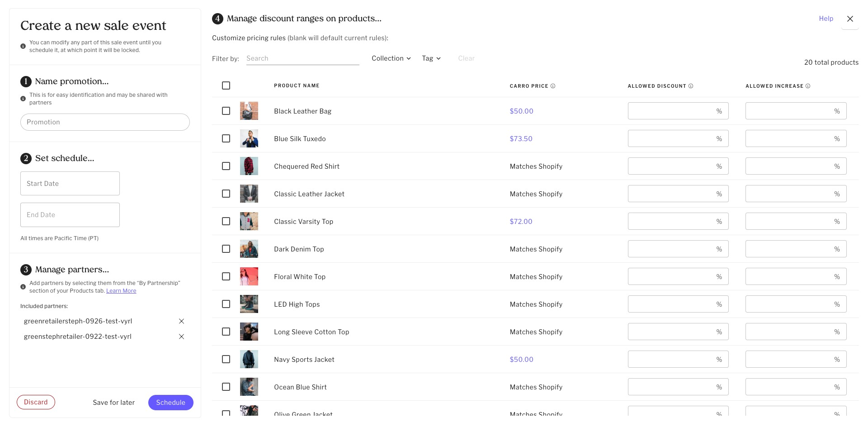The height and width of the screenshot is (427, 868).
Task: Click the Allowed Discount info icon
Action: (691, 86)
